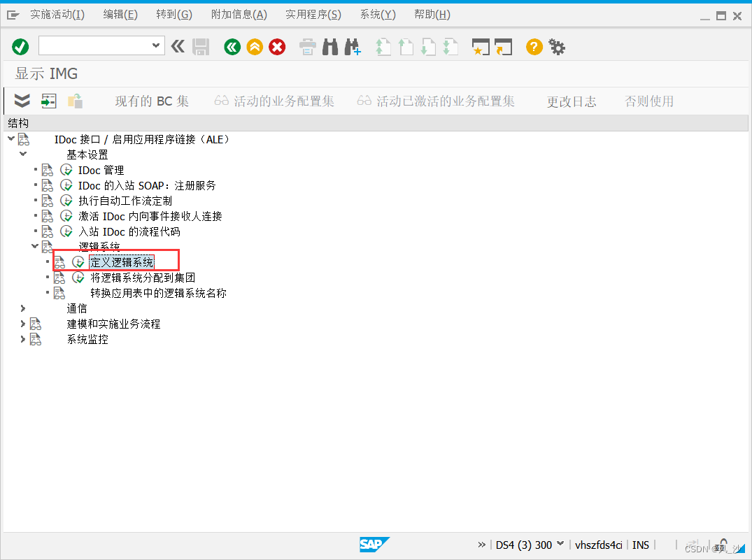Click the Create New Session icon
Screen dimensions: 752x560
(481, 47)
